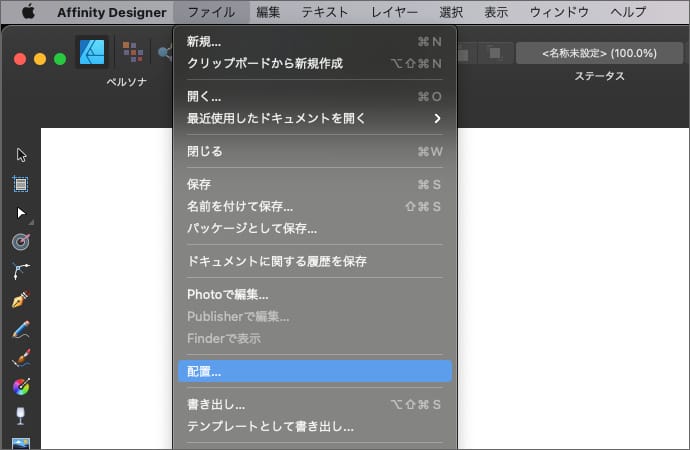This screenshot has height=450, width=690.
Task: Select the Corner tool
Action: click(21, 270)
